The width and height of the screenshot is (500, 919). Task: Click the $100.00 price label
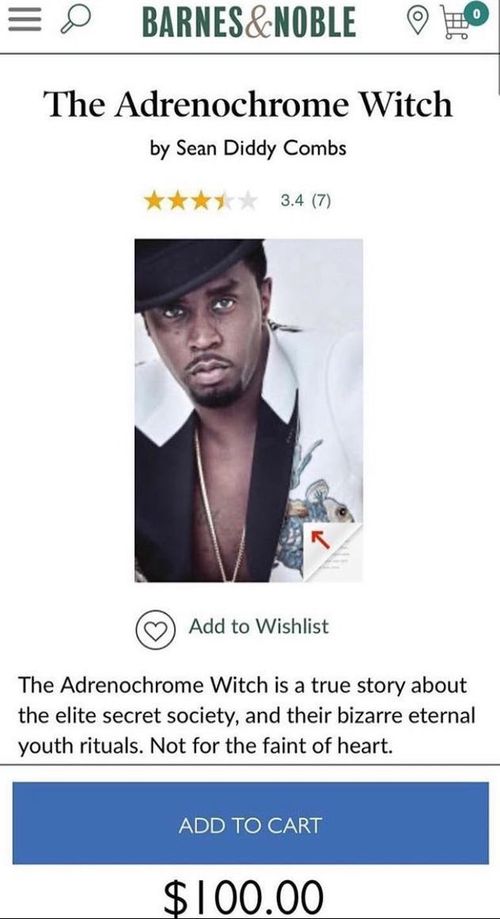tap(243, 897)
